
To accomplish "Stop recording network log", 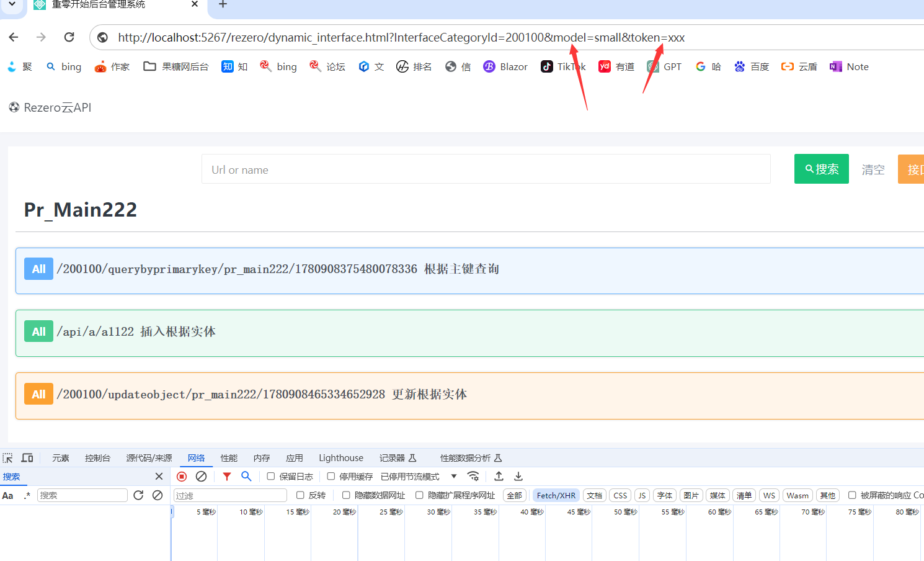I will click(182, 477).
